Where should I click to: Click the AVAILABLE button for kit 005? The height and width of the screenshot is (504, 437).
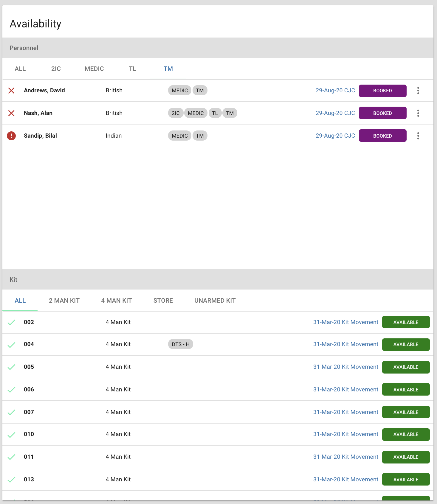406,367
